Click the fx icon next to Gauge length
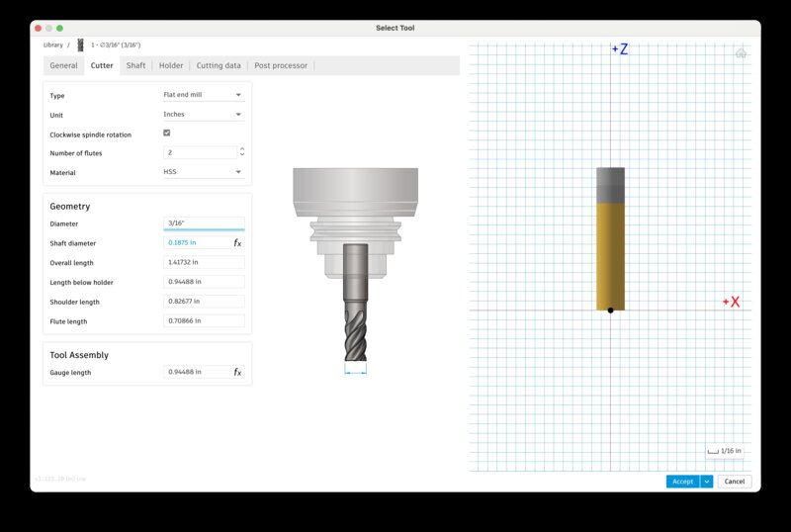 pyautogui.click(x=237, y=372)
